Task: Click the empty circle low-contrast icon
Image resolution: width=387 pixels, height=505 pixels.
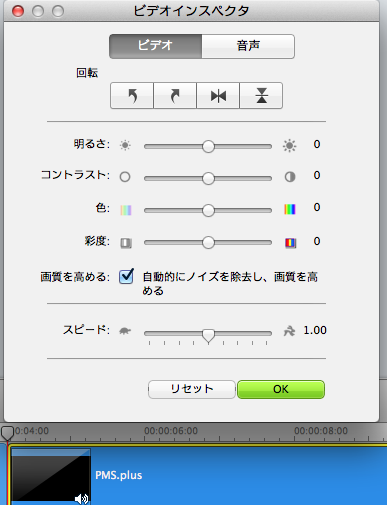Action: (x=125, y=177)
